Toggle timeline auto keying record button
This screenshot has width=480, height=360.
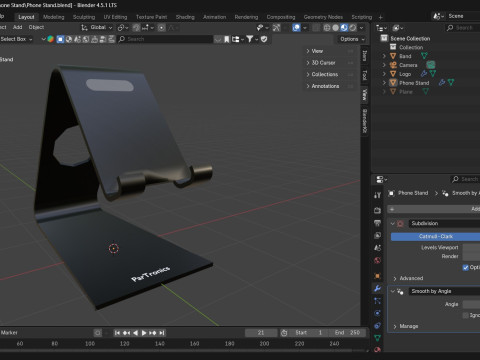pyautogui.click(x=97, y=333)
